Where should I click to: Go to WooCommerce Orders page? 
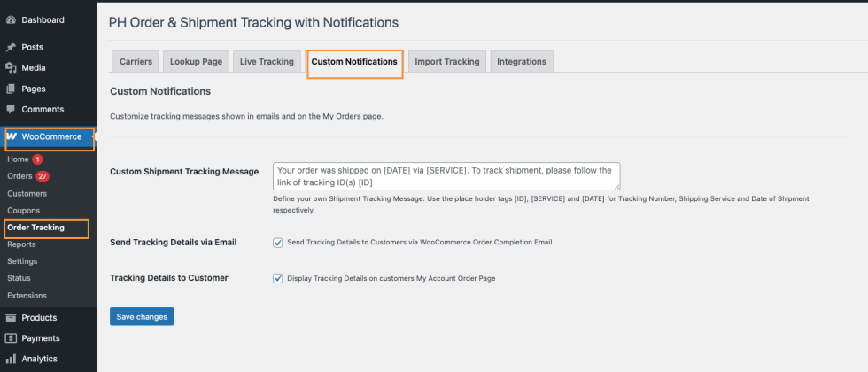(18, 176)
